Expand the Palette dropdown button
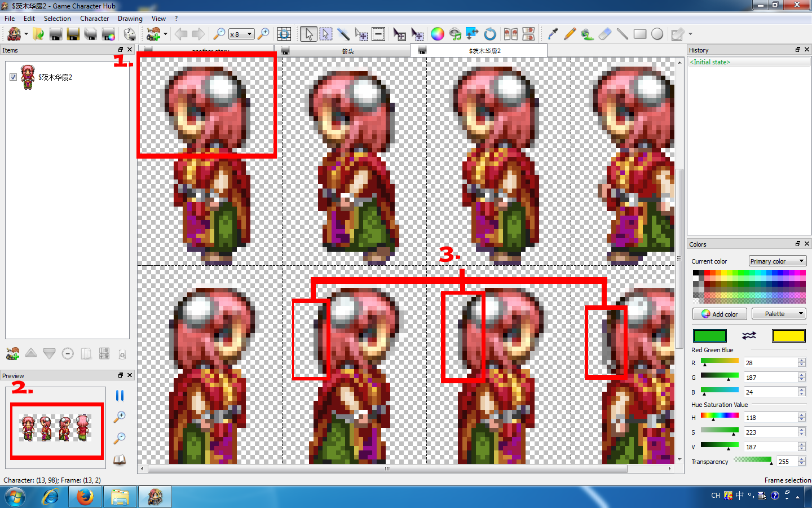 point(779,314)
